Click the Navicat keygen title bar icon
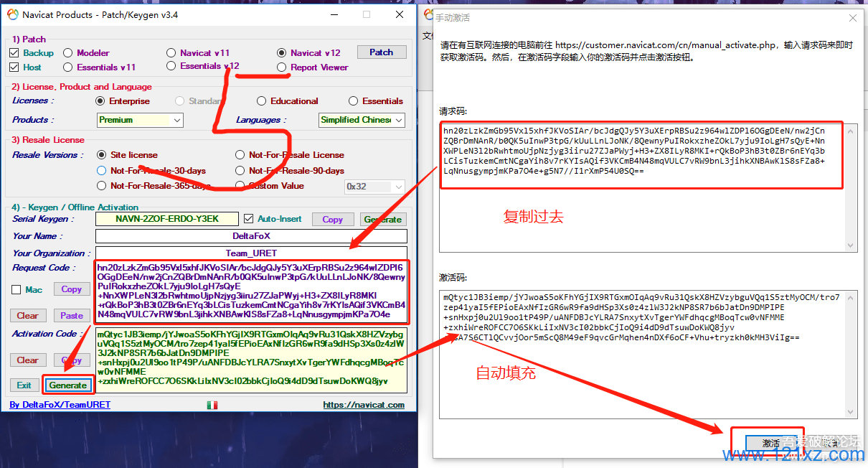This screenshot has height=468, width=868. pos(13,14)
